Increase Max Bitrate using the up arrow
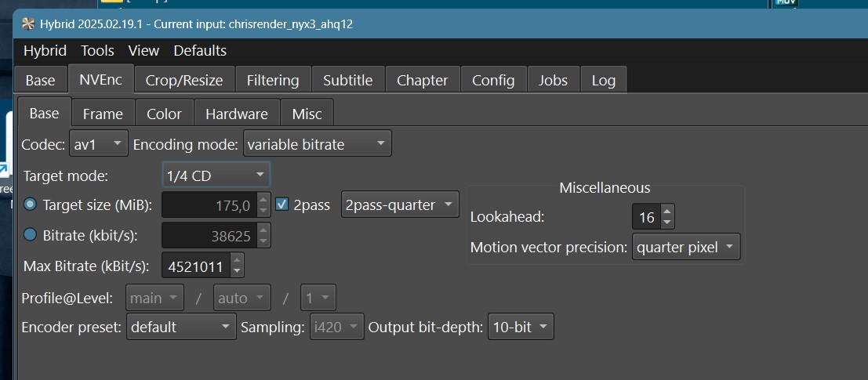Image resolution: width=868 pixels, height=380 pixels. tap(238, 260)
